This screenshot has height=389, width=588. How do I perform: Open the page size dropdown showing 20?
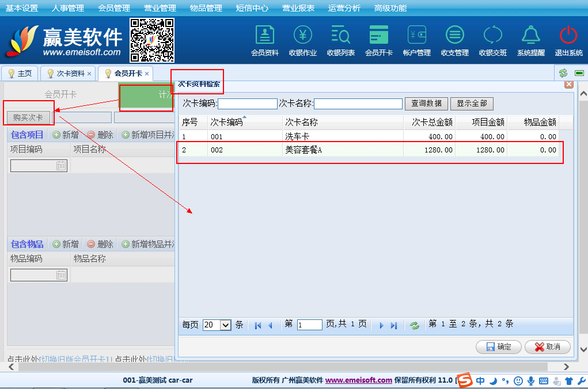click(225, 325)
